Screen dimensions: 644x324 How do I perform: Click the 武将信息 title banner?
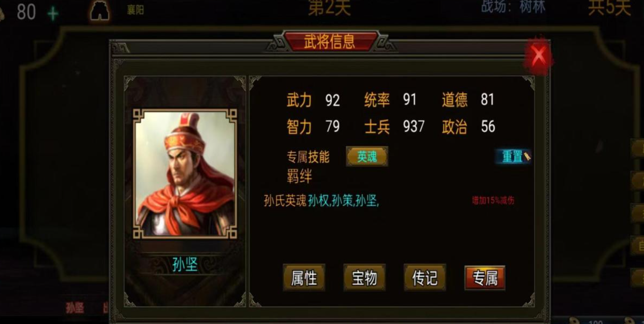[x=329, y=42]
